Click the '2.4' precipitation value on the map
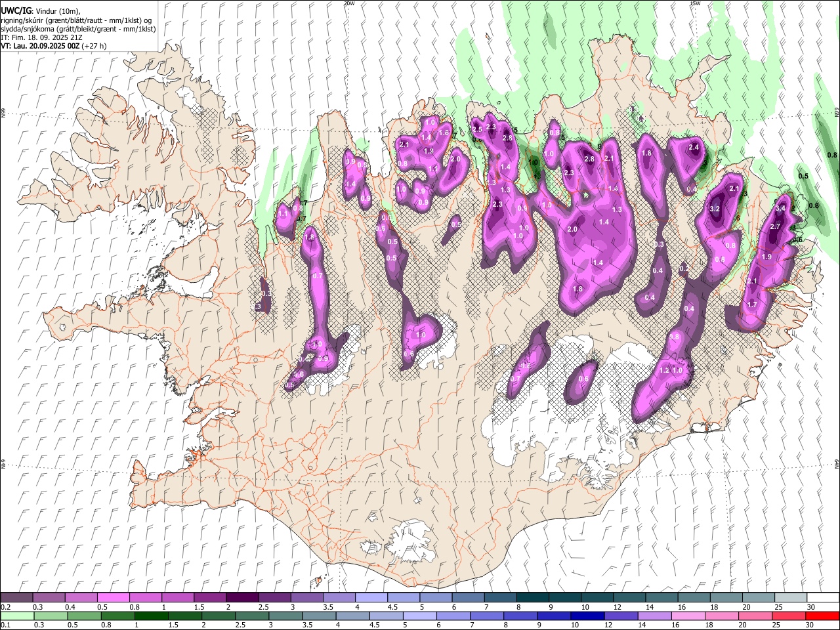Image resolution: width=840 pixels, height=630 pixels. pyautogui.click(x=694, y=148)
